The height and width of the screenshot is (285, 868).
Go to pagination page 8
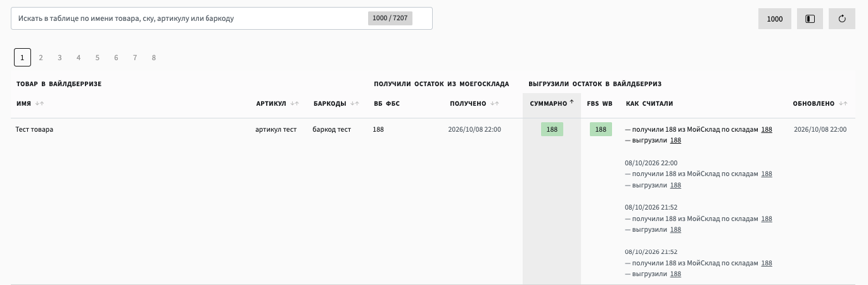[x=154, y=58]
